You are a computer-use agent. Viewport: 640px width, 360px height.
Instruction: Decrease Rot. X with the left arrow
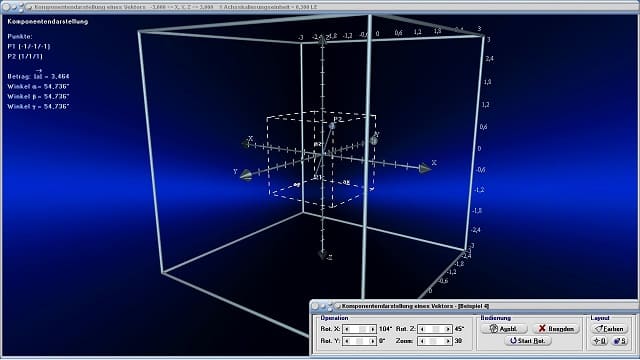347,329
